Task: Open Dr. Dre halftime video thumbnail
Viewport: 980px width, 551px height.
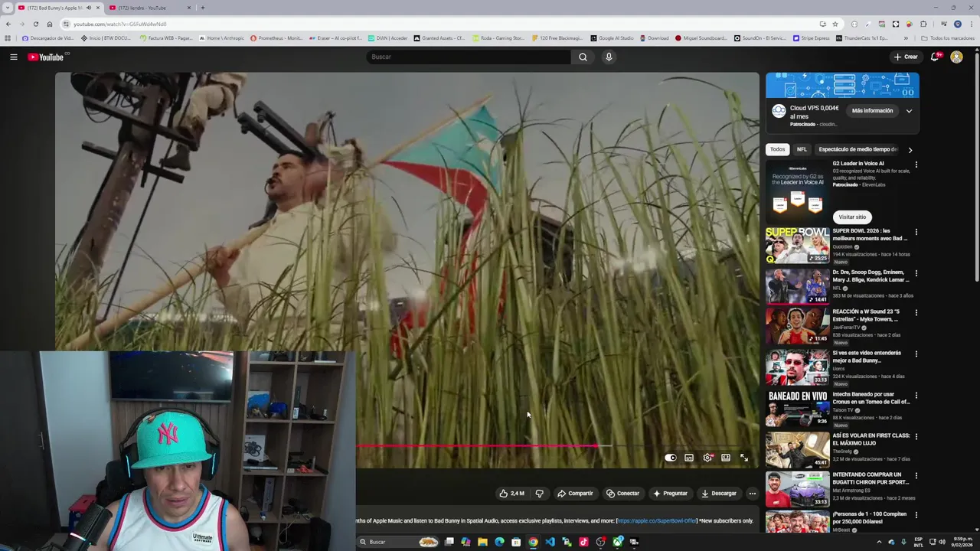Action: [x=797, y=286]
